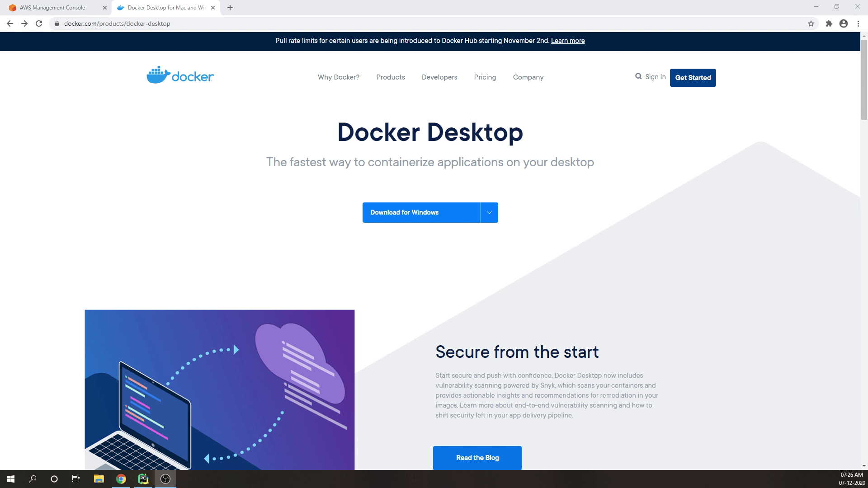Close the Docker Desktop tab
The image size is (868, 488).
tap(213, 8)
